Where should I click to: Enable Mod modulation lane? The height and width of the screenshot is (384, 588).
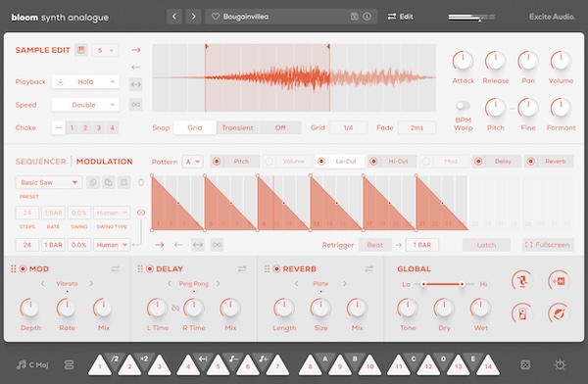tap(444, 162)
